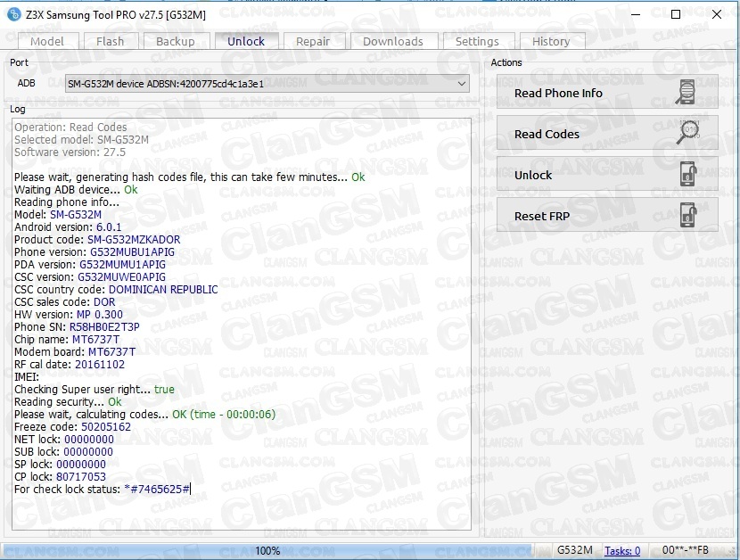
Task: Click the Modem board MT6737T line
Action: coord(75,352)
